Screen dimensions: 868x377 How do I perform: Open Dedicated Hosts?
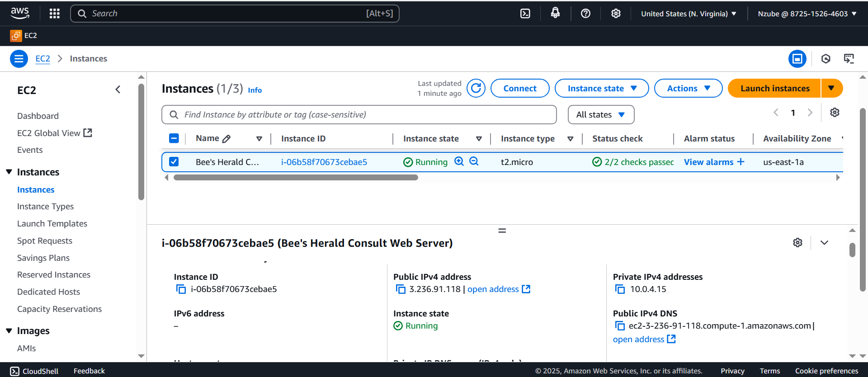click(48, 292)
